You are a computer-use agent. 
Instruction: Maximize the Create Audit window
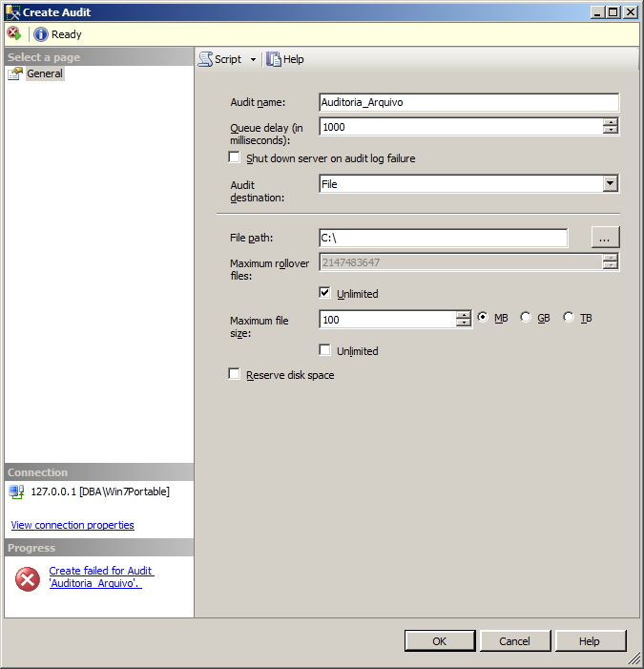(613, 12)
